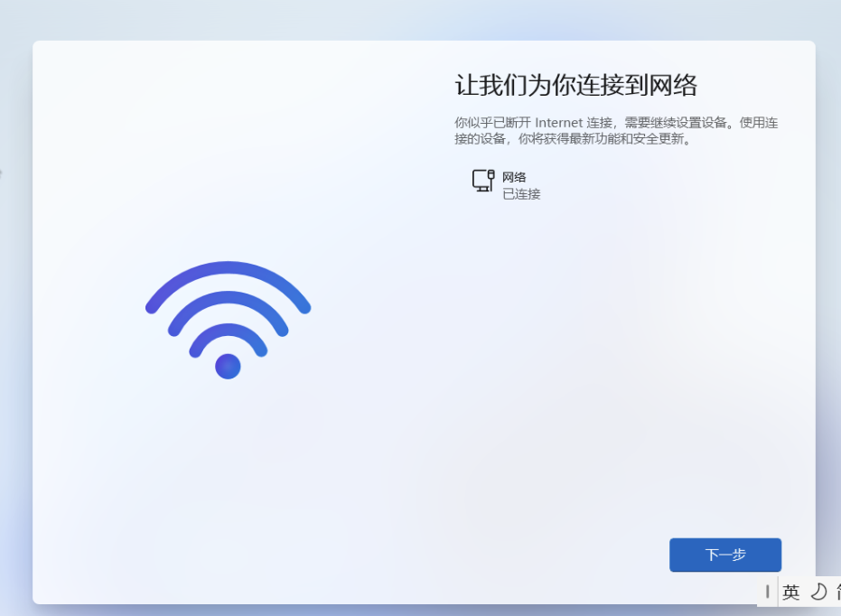Viewport: 841px width, 616px height.
Task: Grab the IME toolbar drag handle
Action: coord(768,592)
